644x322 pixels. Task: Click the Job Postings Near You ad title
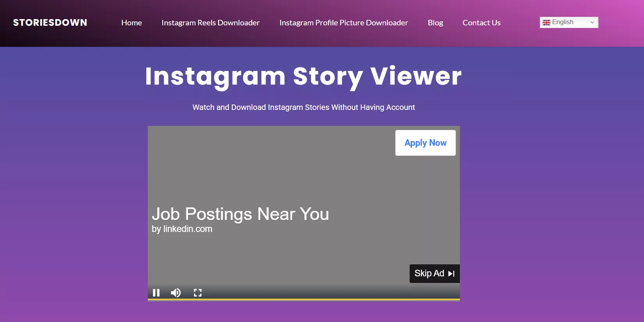pyautogui.click(x=240, y=214)
